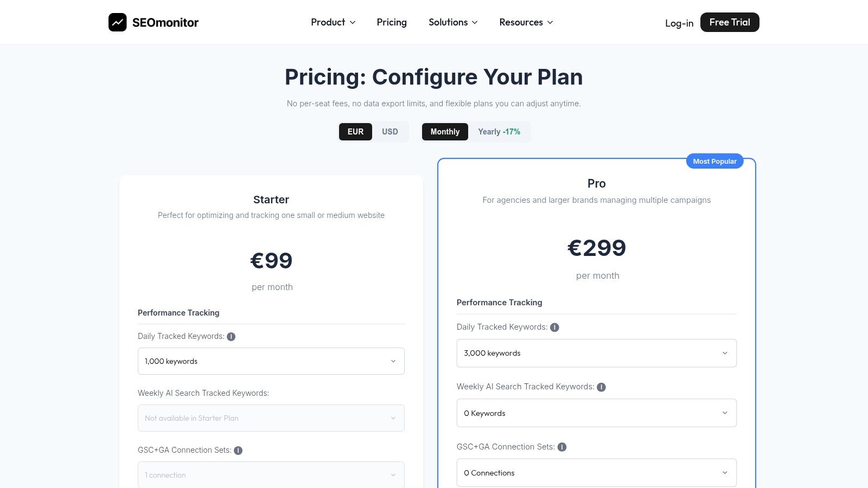Open the Resources menu
The width and height of the screenshot is (868, 488).
pos(526,22)
